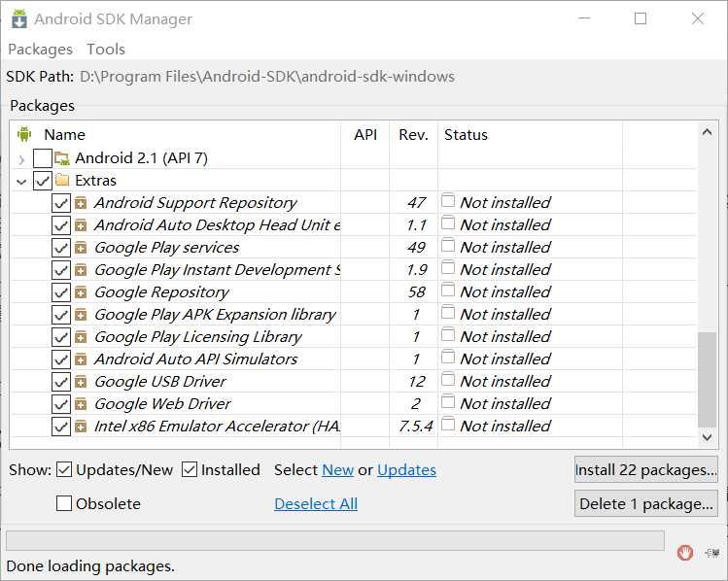Click package icon beside Google USB Driver
The height and width of the screenshot is (581, 728).
pyautogui.click(x=81, y=382)
